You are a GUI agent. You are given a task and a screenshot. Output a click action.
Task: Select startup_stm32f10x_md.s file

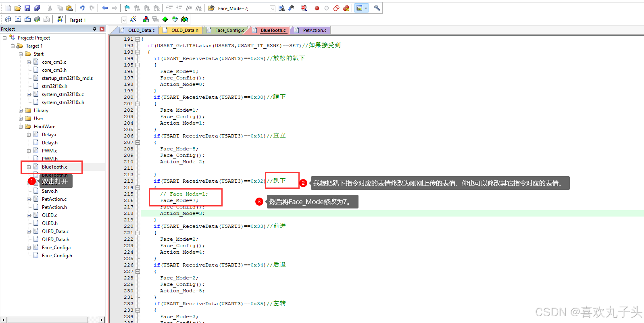(x=67, y=78)
